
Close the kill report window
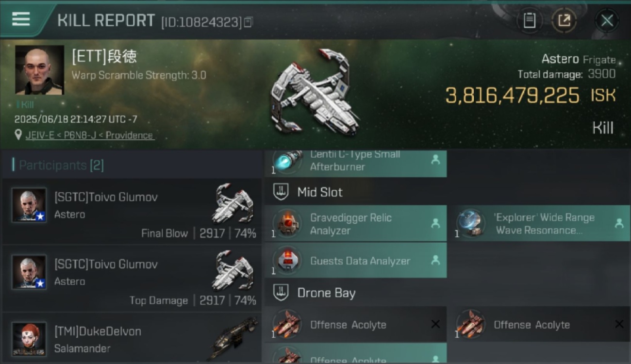[607, 21]
